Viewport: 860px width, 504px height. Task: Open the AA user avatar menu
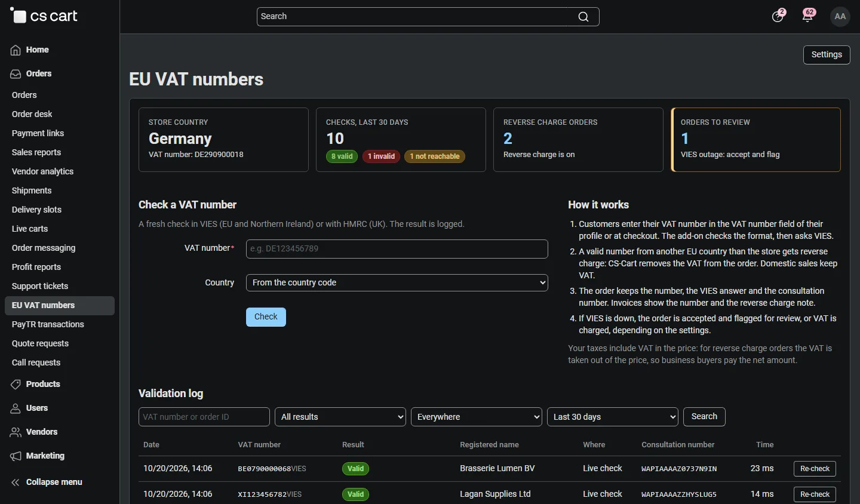pyautogui.click(x=840, y=17)
